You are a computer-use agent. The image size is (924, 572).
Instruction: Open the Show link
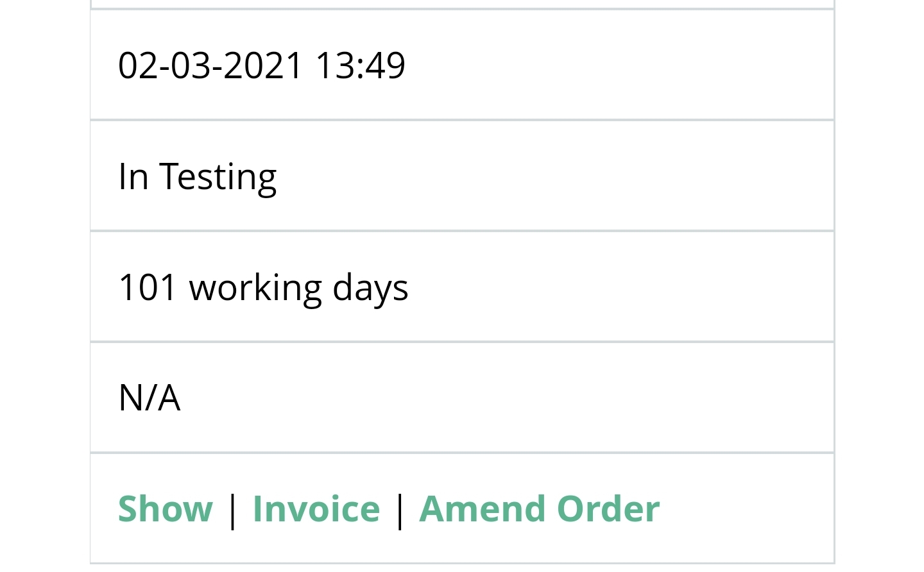(165, 509)
